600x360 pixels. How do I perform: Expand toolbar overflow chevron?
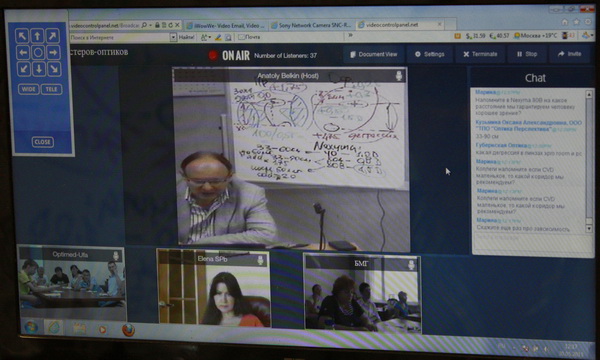pos(350,36)
